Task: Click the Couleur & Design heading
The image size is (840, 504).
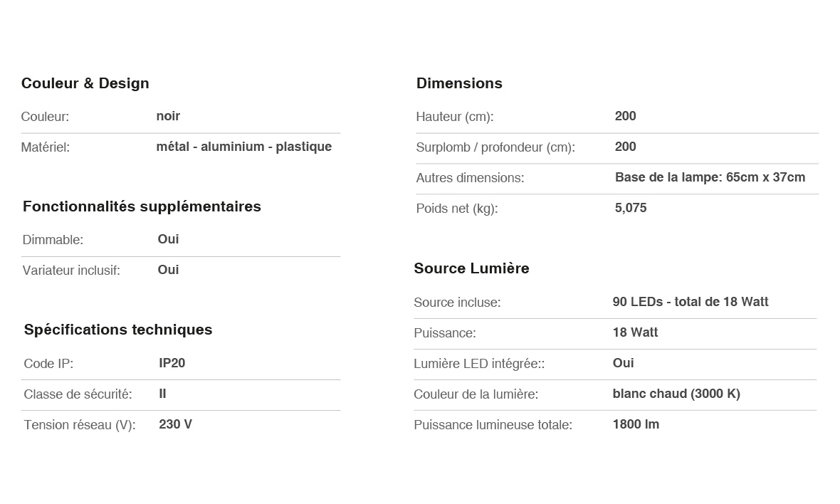Action: [85, 83]
